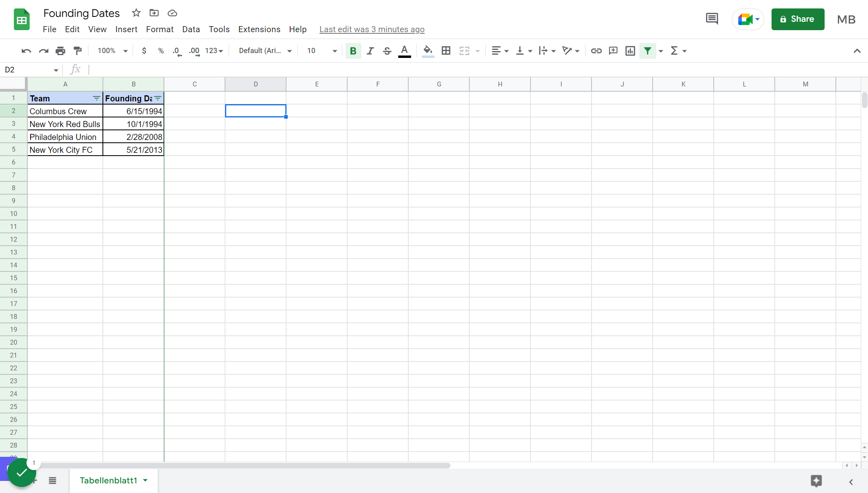This screenshot has height=493, width=868.
Task: Move document to a folder
Action: (x=154, y=13)
